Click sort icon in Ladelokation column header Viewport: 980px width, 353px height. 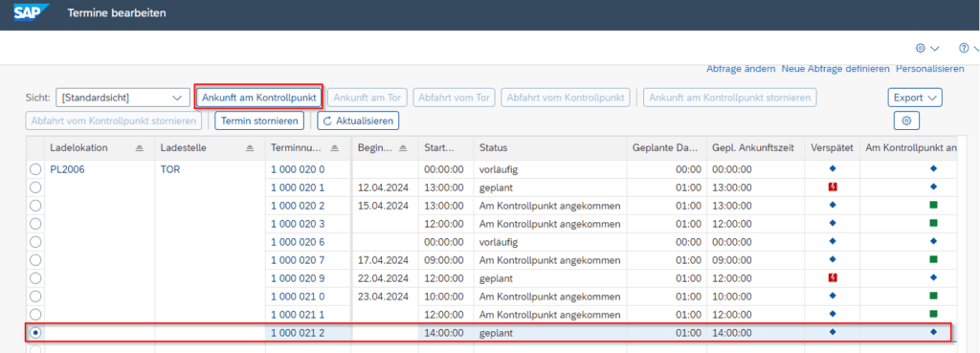click(x=140, y=148)
